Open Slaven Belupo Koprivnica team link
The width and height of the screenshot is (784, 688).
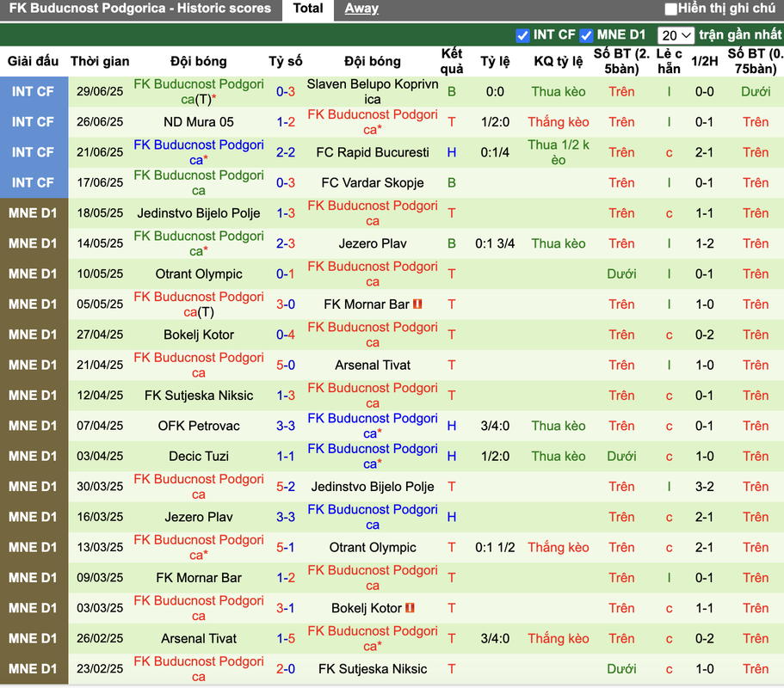pos(373,91)
